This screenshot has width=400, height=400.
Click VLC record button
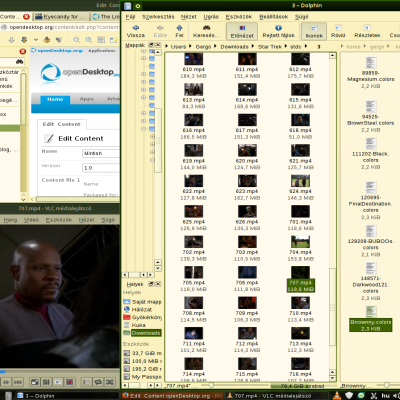69,382
